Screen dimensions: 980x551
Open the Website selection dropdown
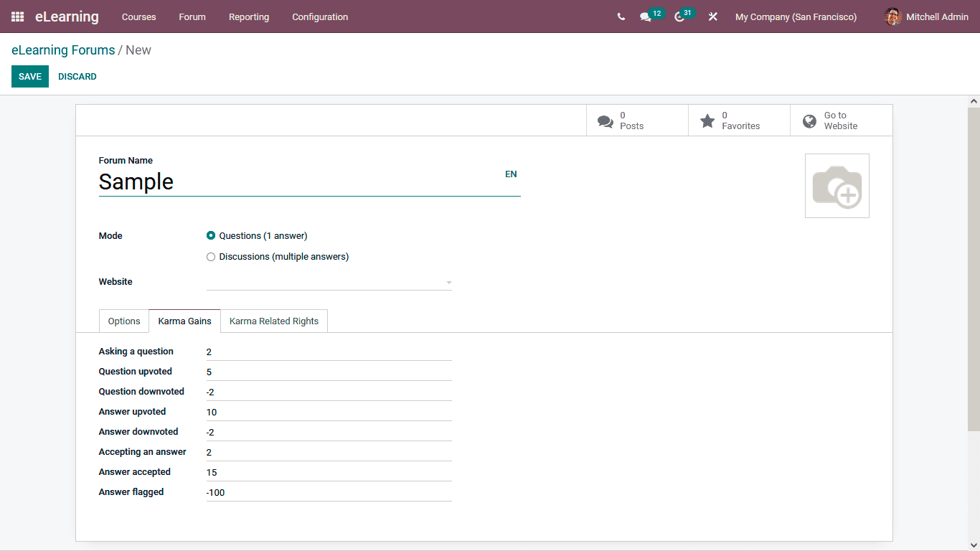(329, 281)
